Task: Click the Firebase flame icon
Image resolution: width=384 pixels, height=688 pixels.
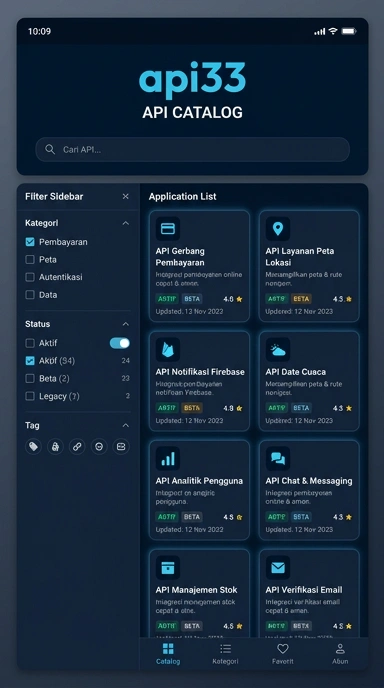Action: click(x=168, y=350)
